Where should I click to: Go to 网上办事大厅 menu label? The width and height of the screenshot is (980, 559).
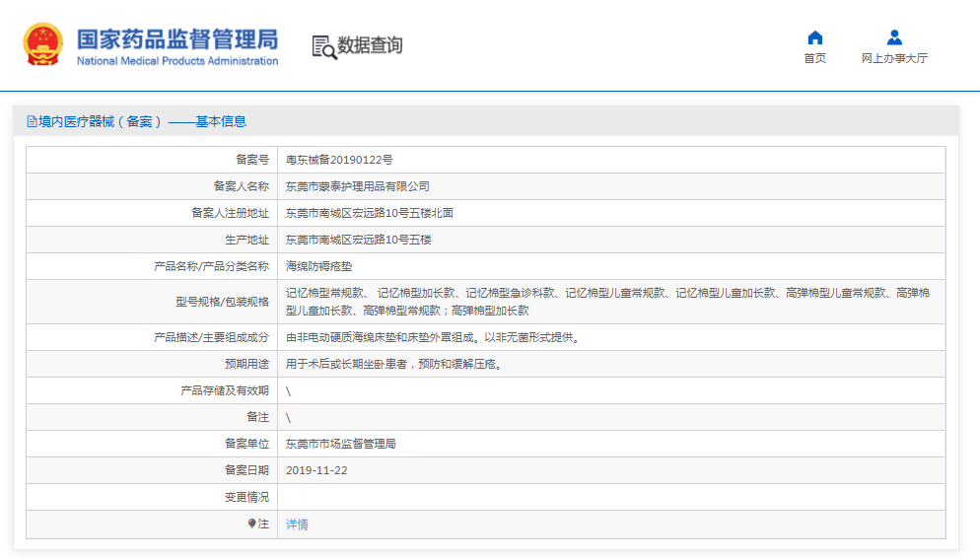click(894, 59)
